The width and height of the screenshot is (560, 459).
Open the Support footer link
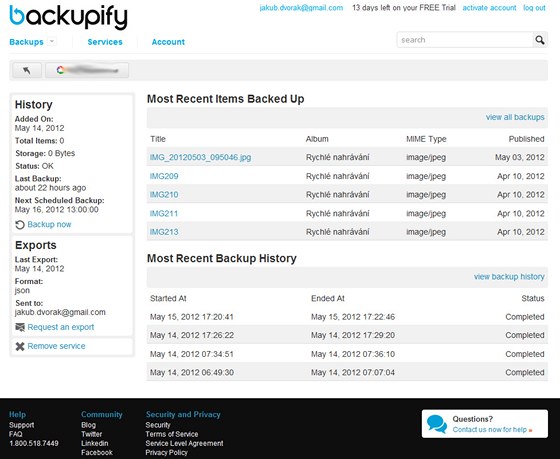tap(21, 425)
